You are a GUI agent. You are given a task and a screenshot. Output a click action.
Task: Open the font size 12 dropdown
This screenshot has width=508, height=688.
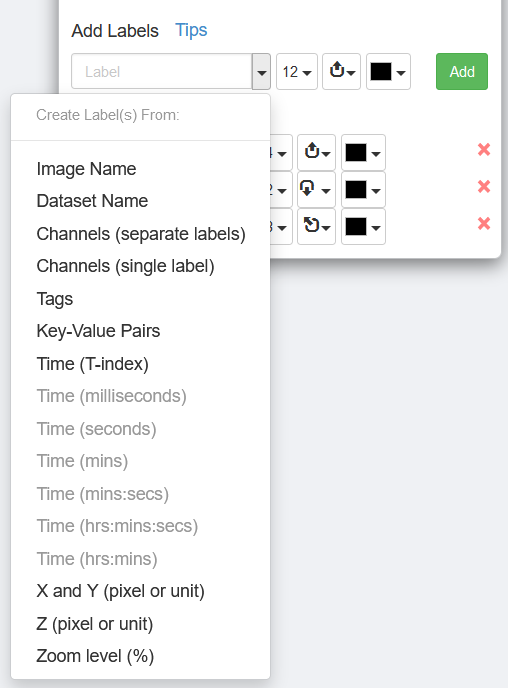click(x=297, y=72)
